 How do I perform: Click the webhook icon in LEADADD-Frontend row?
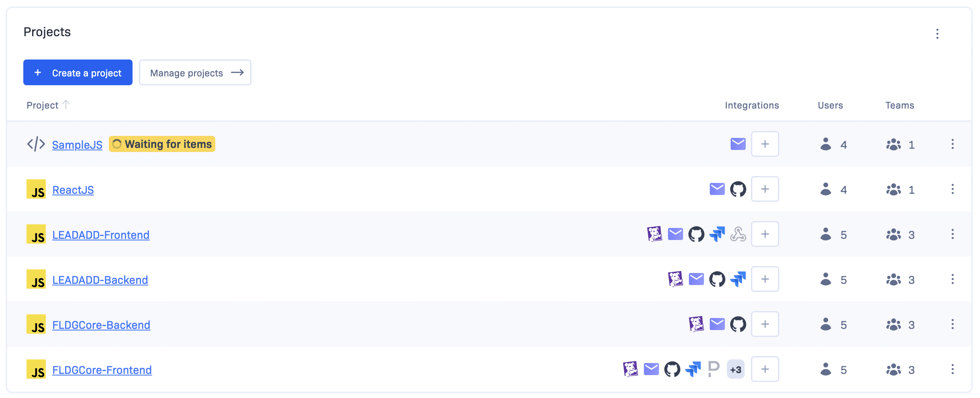[738, 234]
